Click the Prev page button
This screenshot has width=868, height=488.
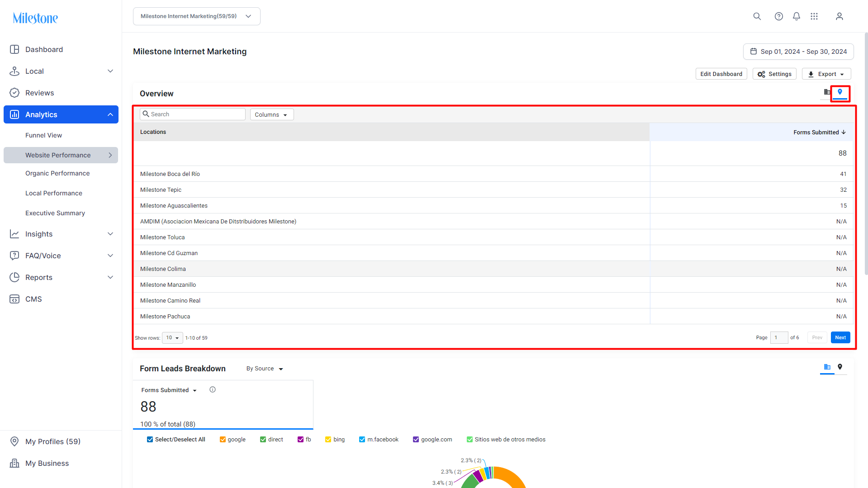pyautogui.click(x=817, y=337)
